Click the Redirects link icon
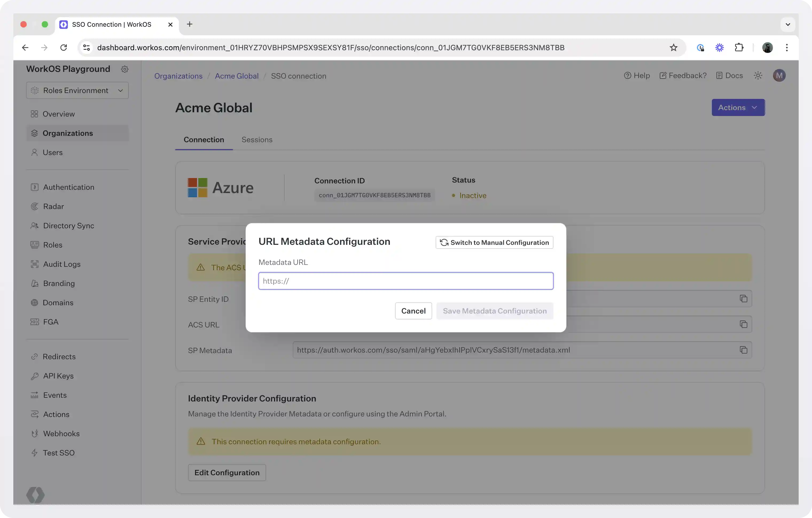This screenshot has width=812, height=518. pyautogui.click(x=34, y=357)
